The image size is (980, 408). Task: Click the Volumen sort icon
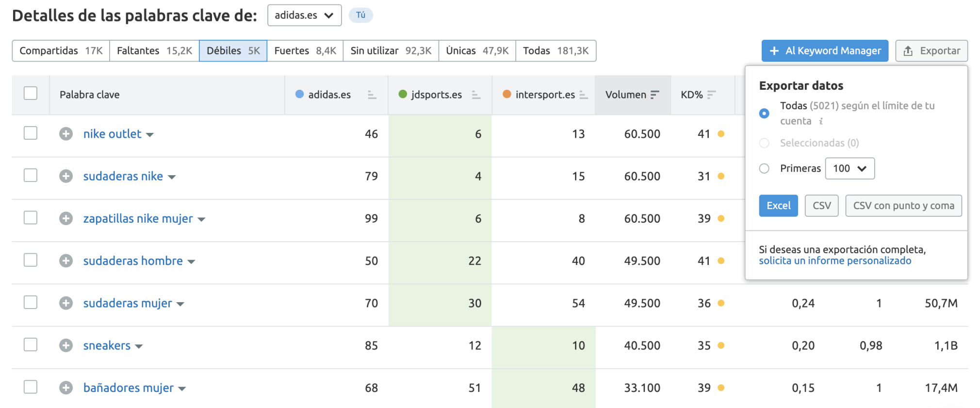[x=654, y=95]
